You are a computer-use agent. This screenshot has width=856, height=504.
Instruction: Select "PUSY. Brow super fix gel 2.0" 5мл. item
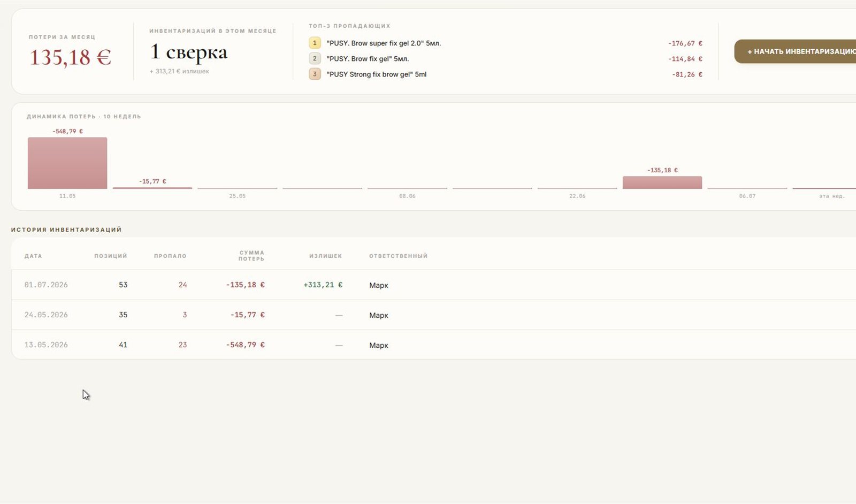tap(384, 43)
